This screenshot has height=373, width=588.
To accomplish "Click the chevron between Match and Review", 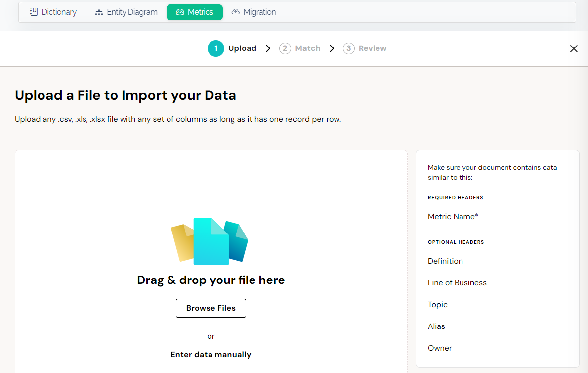I will coord(332,48).
